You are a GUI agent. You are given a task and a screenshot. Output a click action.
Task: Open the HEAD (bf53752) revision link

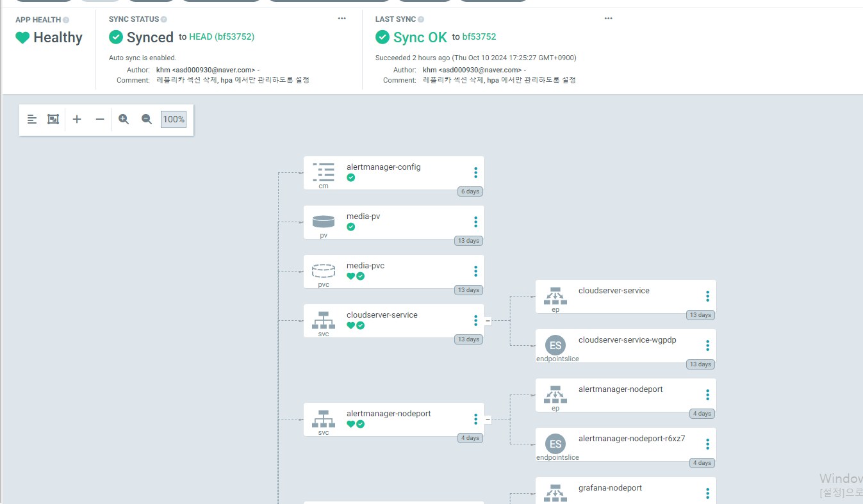click(x=222, y=37)
